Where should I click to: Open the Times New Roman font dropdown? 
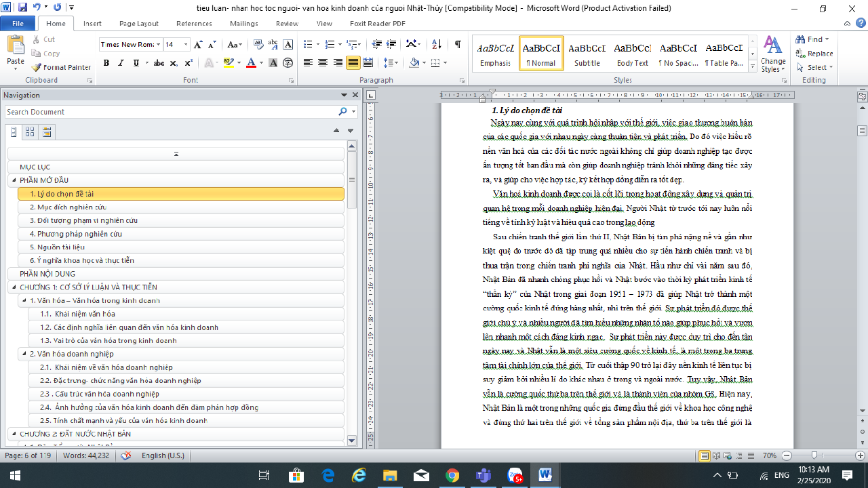[159, 44]
